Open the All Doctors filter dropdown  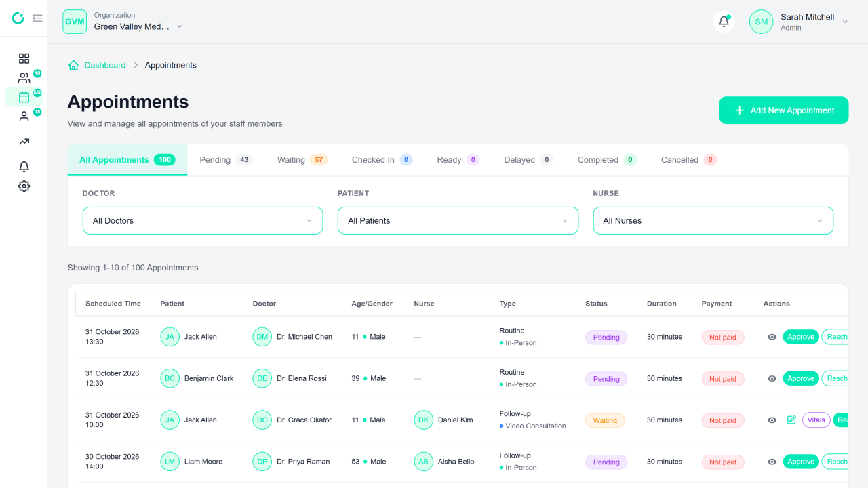click(x=203, y=220)
